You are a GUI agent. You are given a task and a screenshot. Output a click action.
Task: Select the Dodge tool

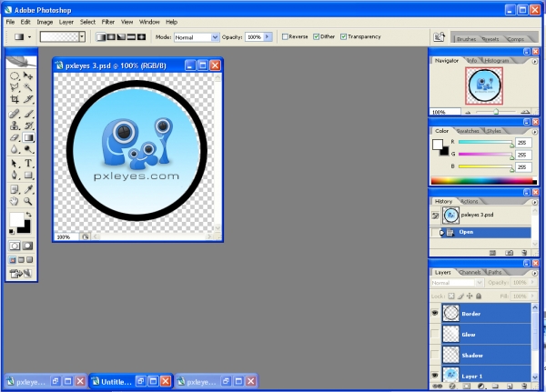[28, 149]
